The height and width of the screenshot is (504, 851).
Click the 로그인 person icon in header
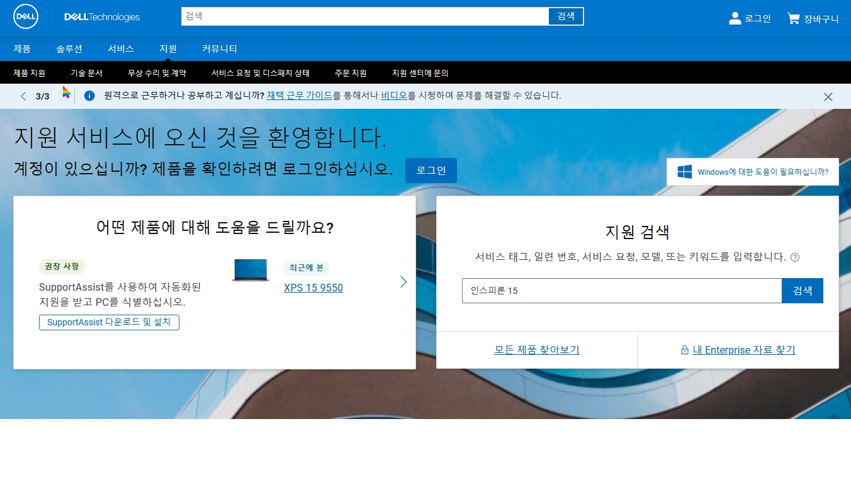tap(735, 18)
